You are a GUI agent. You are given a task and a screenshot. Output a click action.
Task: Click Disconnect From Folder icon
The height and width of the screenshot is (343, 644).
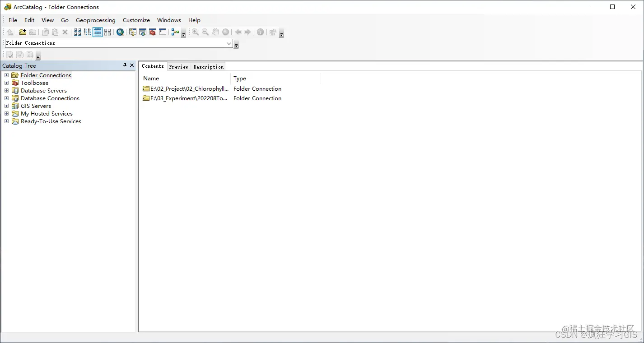coord(33,32)
